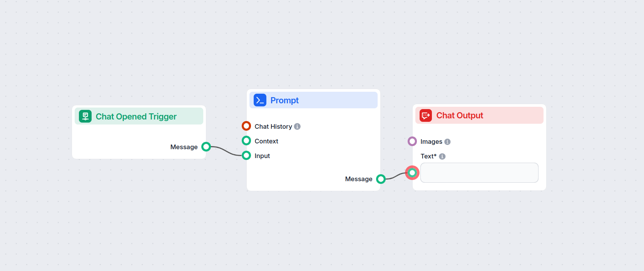Image resolution: width=644 pixels, height=271 pixels.
Task: Click inside the Text input field
Action: 479,173
